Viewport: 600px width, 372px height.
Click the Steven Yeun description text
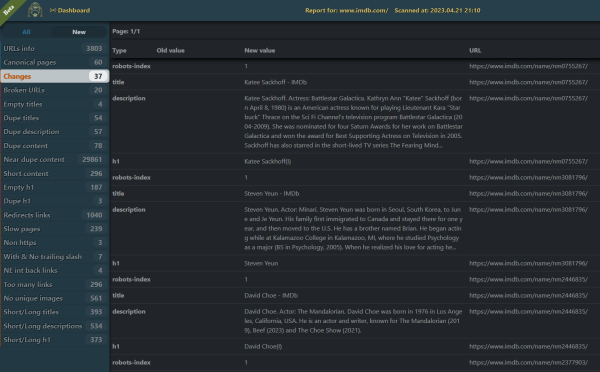[x=353, y=228]
